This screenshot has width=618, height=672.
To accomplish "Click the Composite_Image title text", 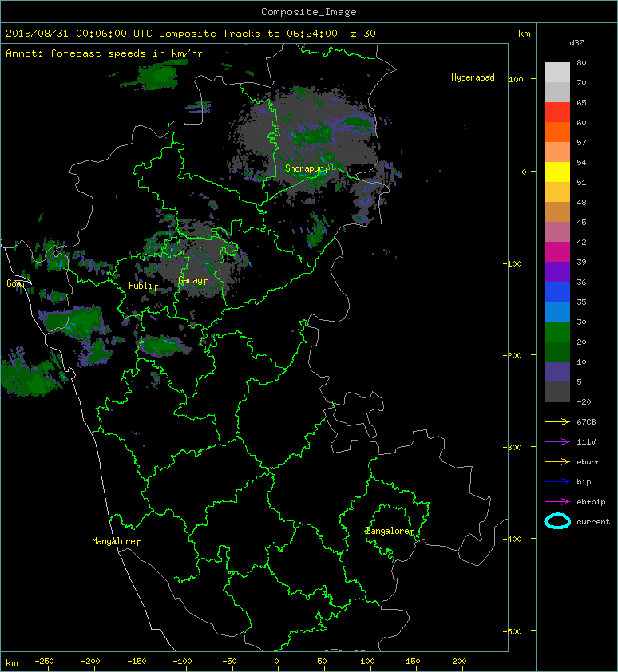I will pos(309,12).
